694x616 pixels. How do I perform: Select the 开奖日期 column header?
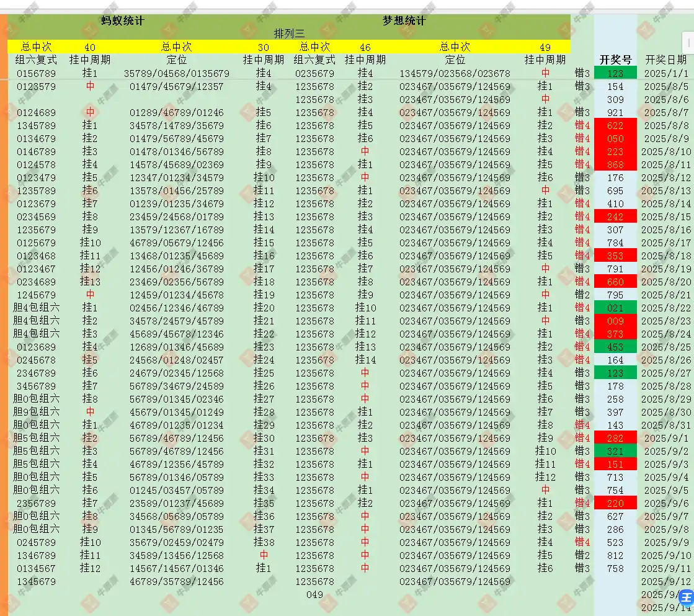tap(667, 60)
